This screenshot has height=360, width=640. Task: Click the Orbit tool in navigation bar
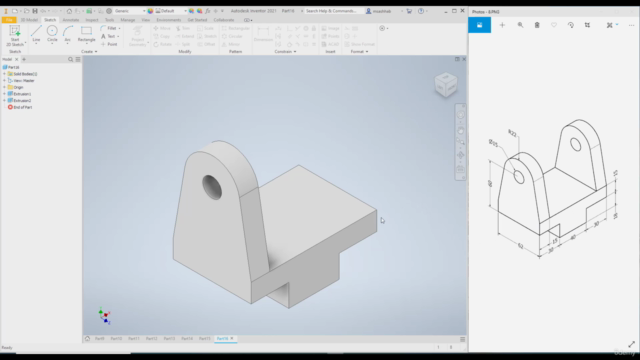coord(460,156)
